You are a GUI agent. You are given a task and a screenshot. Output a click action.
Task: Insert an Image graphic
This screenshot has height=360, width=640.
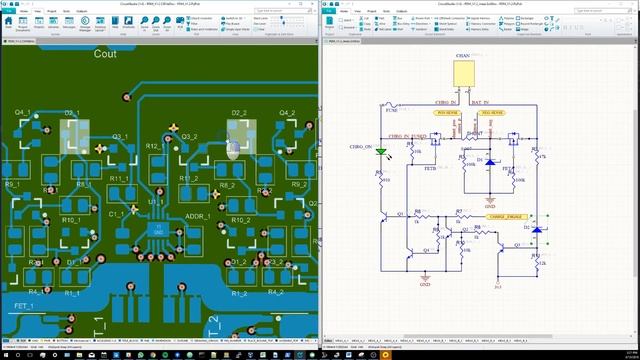click(522, 29)
